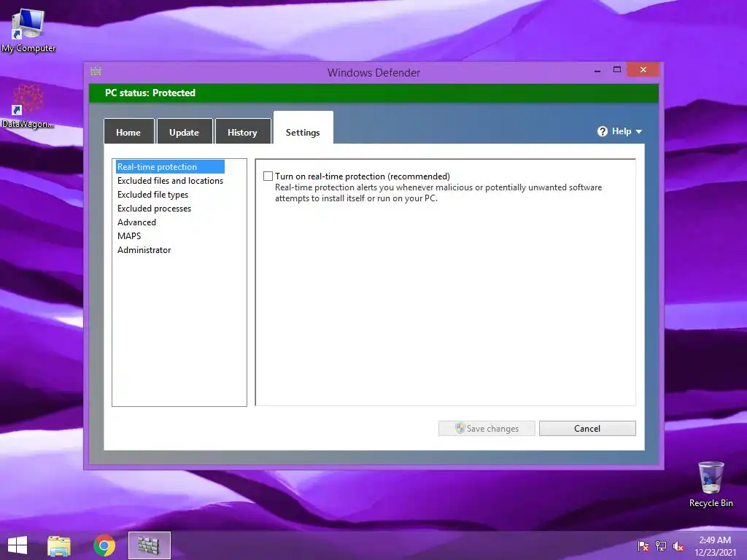Select Excluded file types

(152, 194)
